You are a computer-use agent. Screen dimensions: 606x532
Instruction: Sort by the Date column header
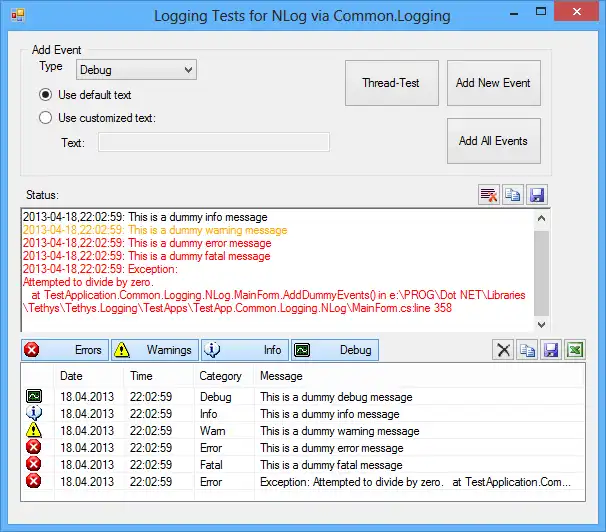(x=89, y=376)
